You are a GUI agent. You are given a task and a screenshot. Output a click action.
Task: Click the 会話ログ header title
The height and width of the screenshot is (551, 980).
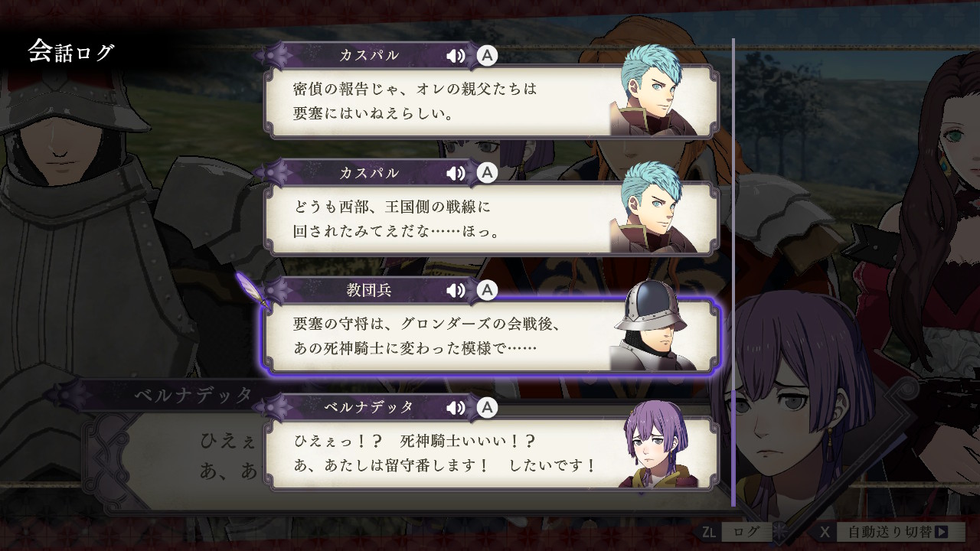click(71, 52)
